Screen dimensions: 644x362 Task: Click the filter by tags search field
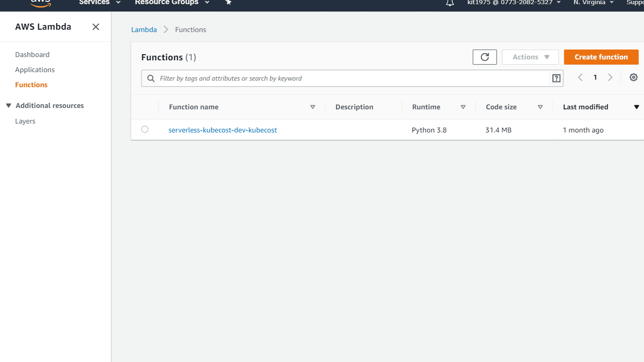(330, 78)
